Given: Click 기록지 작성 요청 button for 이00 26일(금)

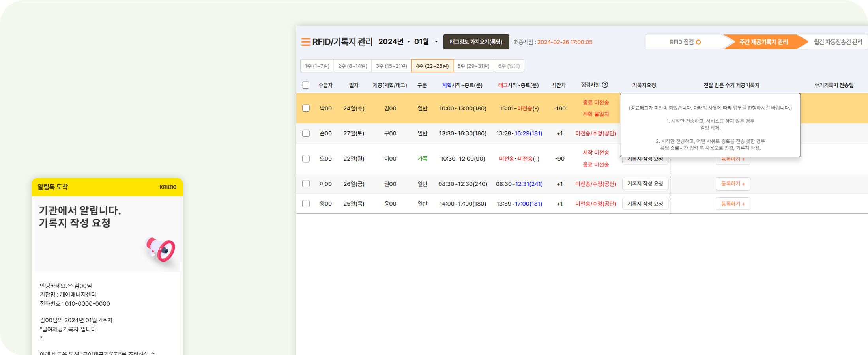Looking at the screenshot, I should point(645,184).
